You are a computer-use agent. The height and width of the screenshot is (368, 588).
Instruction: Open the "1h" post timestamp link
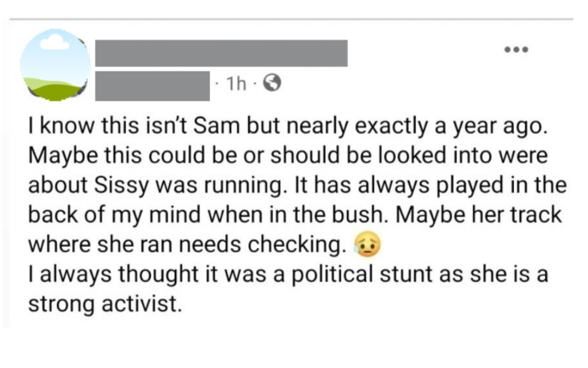tap(238, 83)
